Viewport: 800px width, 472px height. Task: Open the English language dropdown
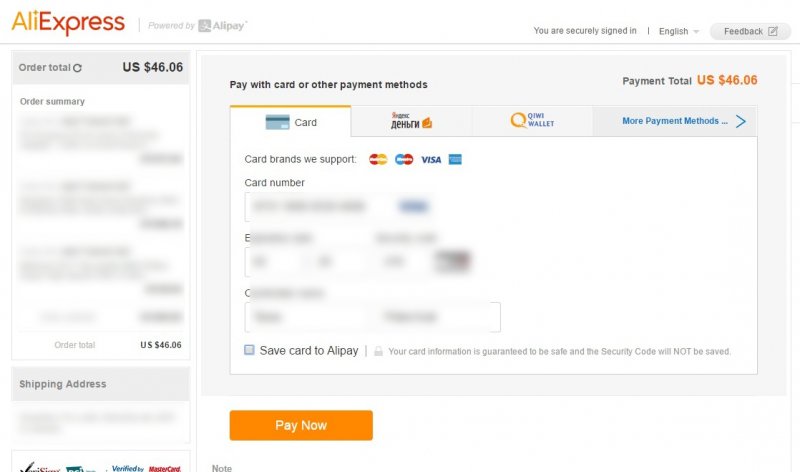pyautogui.click(x=679, y=31)
